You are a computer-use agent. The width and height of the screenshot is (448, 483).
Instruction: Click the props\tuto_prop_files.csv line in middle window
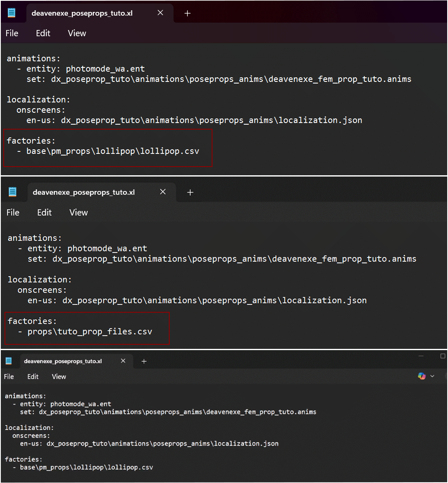pos(90,331)
